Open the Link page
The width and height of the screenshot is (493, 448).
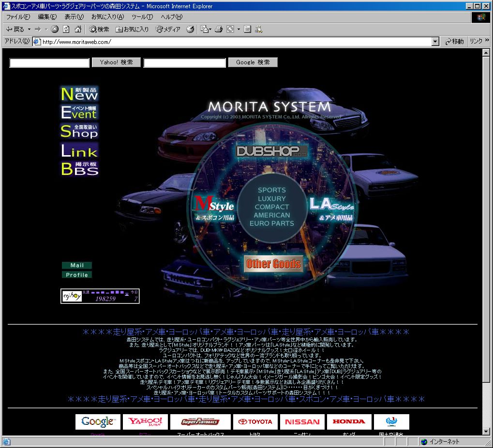pos(79,151)
